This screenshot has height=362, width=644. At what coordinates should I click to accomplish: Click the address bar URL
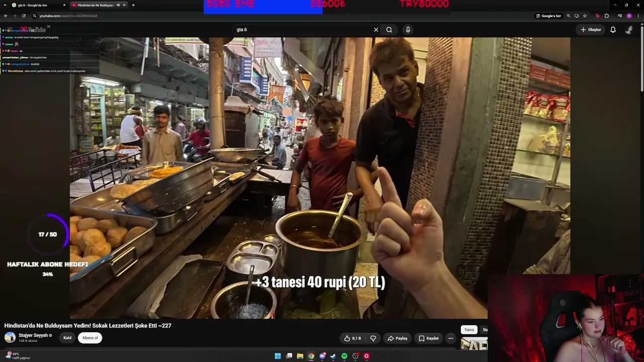68,16
